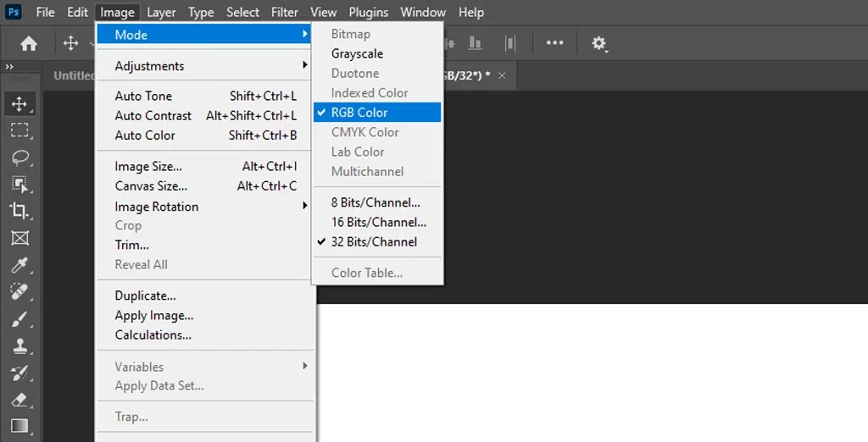Select the Gradient tool

(x=20, y=426)
